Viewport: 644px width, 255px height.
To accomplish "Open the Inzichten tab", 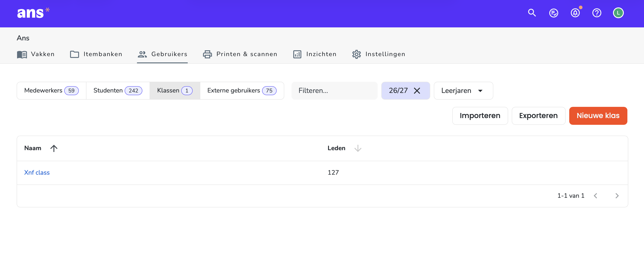I will coord(315,54).
